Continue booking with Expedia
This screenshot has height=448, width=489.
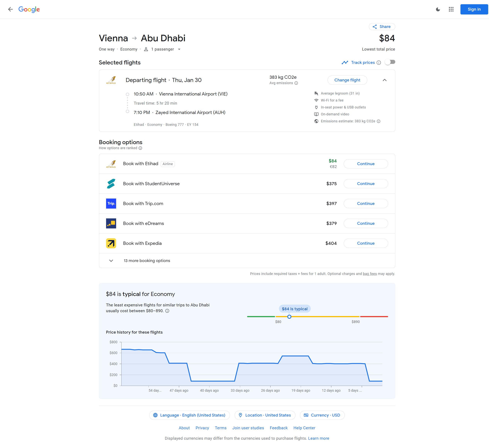point(366,243)
